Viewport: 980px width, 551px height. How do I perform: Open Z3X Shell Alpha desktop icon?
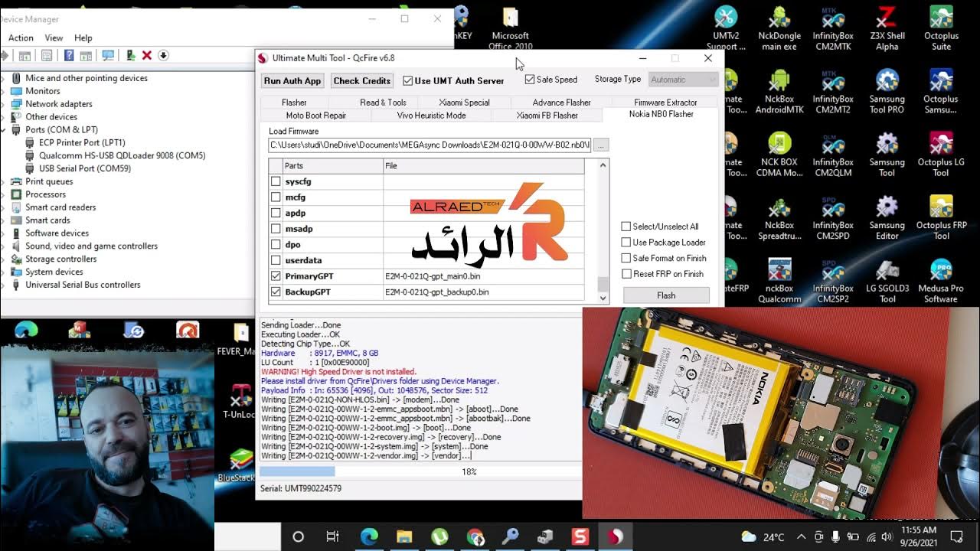887,28
